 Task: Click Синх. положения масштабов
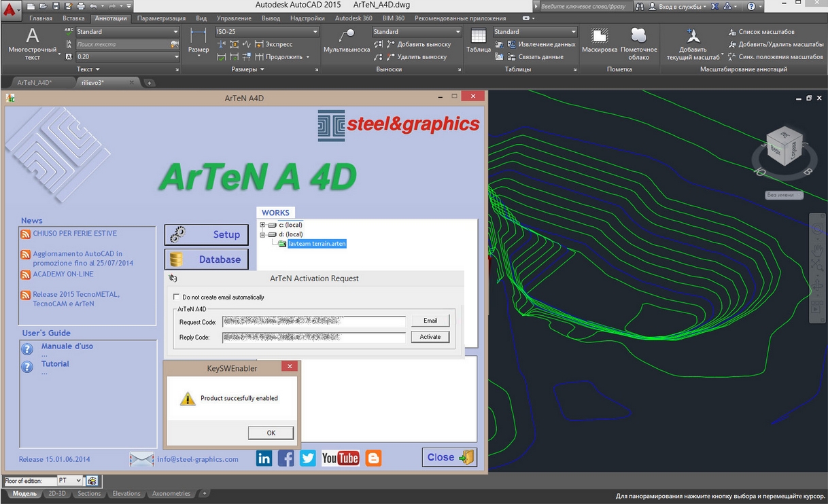(776, 57)
